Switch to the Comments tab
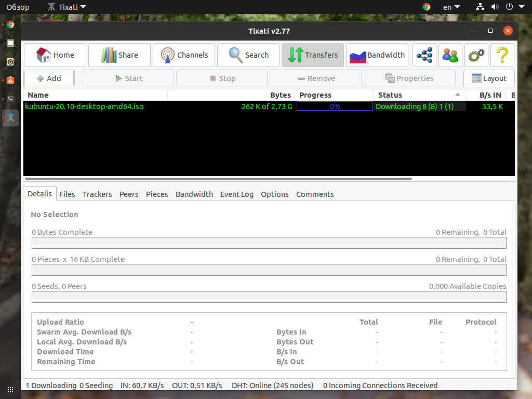 click(x=315, y=194)
